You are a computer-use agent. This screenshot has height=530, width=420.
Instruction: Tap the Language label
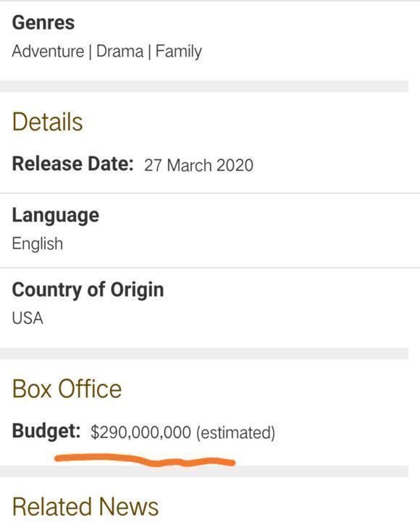56,216
